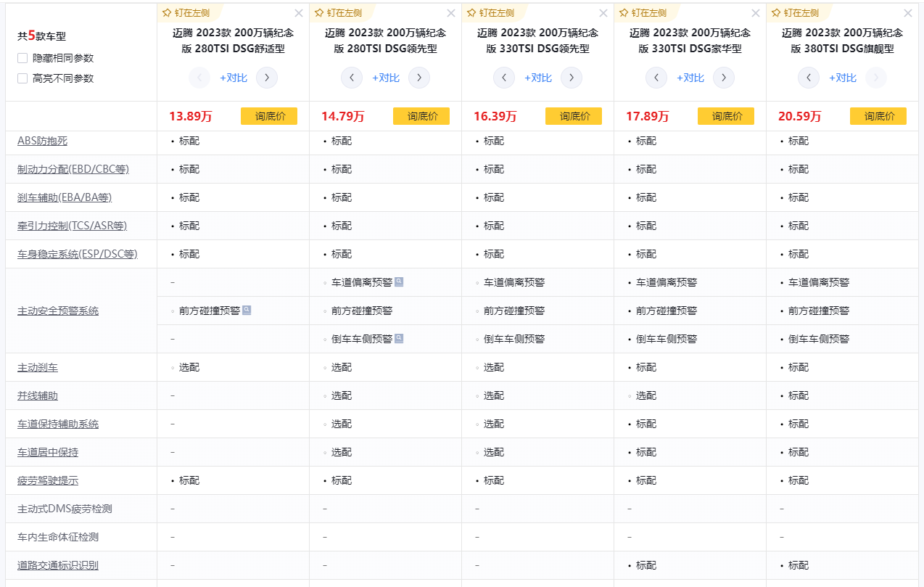Click info icon beside 280TSI领先型 车道偏离预警
The height and width of the screenshot is (587, 924).
[x=400, y=282]
